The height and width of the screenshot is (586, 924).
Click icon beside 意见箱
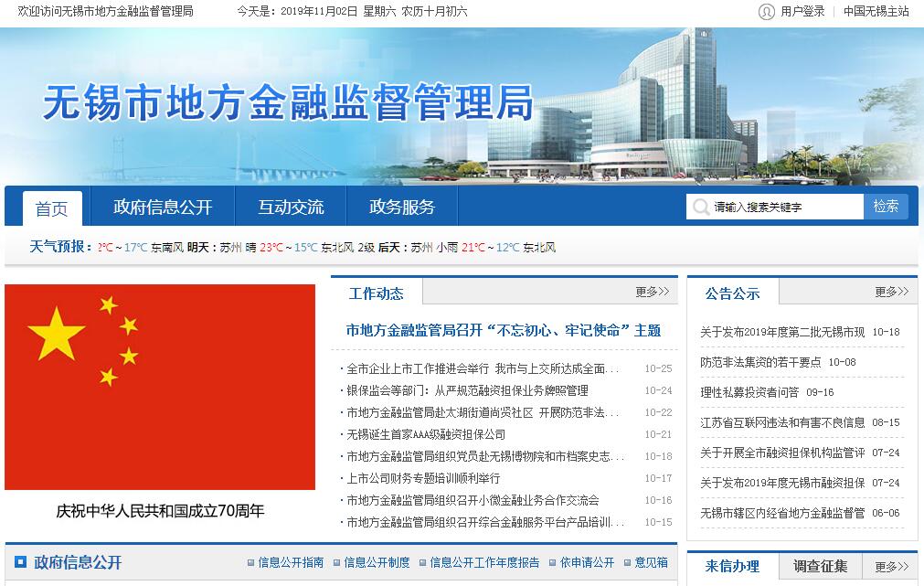[x=628, y=563]
